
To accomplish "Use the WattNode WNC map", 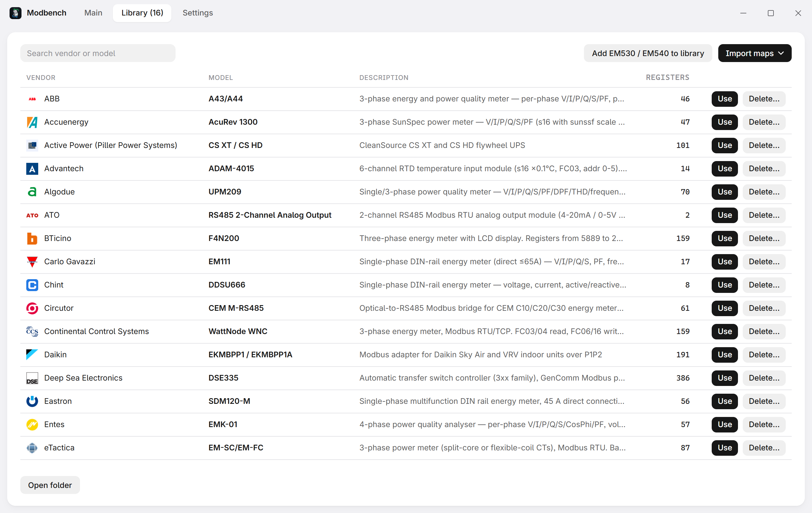I will (x=725, y=331).
